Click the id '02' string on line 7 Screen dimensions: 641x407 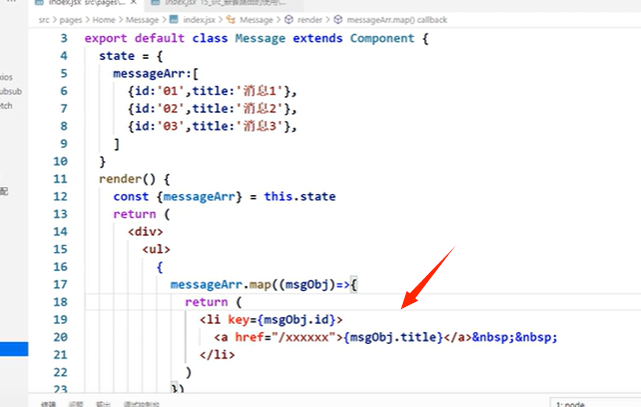pos(170,108)
